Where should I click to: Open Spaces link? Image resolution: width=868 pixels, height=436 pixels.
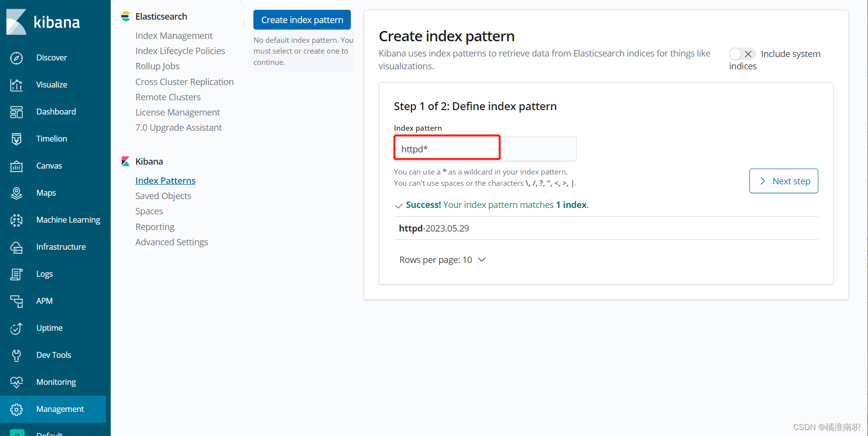coord(149,211)
